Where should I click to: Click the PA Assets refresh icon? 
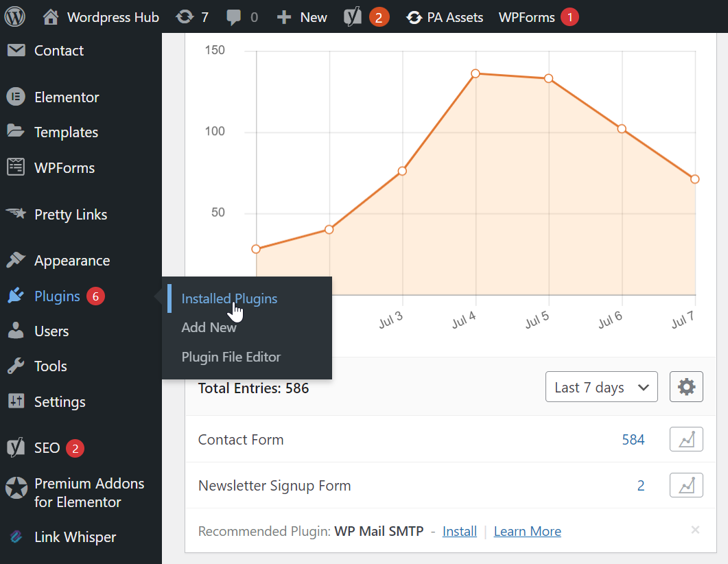point(414,18)
